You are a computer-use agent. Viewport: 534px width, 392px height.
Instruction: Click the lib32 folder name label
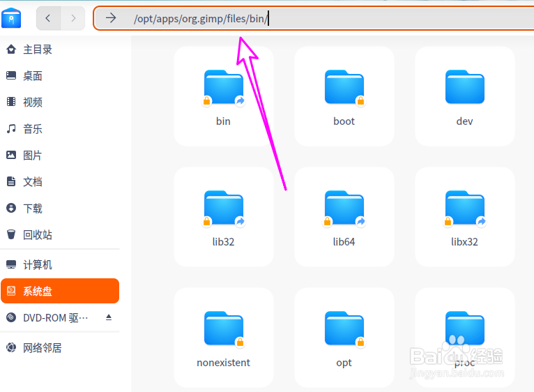pos(223,241)
